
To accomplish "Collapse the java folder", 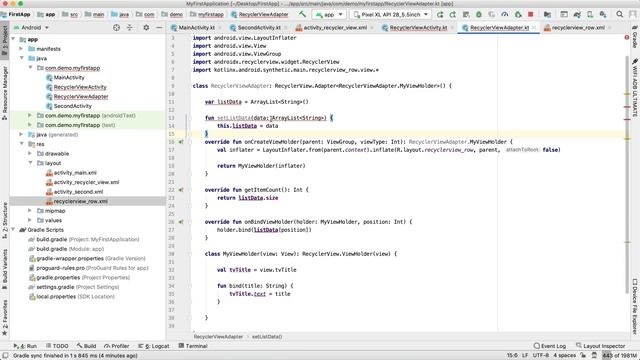I will (21, 58).
